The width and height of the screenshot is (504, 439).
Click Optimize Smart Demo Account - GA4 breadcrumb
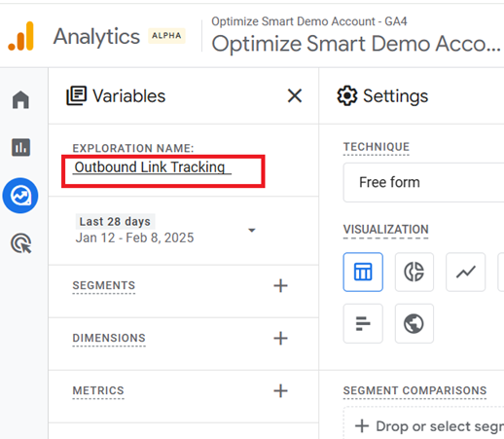309,21
